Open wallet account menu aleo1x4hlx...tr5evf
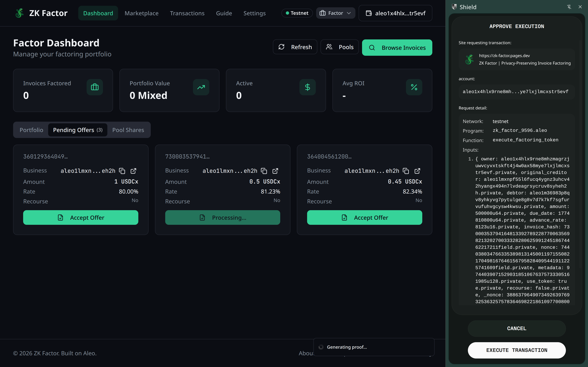The width and height of the screenshot is (588, 367). pos(395,13)
